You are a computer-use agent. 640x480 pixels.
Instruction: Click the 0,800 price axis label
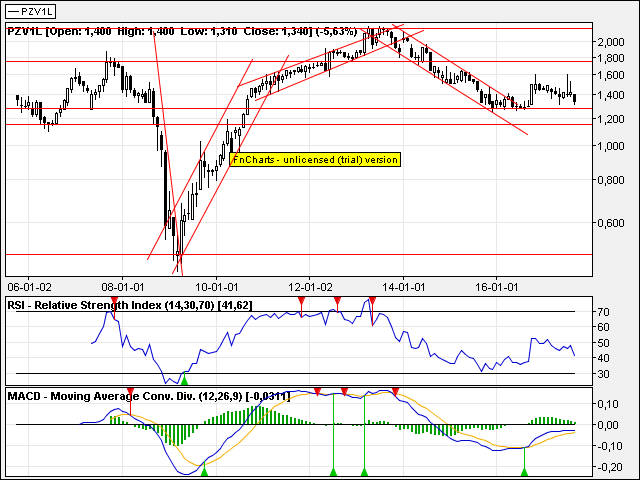[611, 180]
